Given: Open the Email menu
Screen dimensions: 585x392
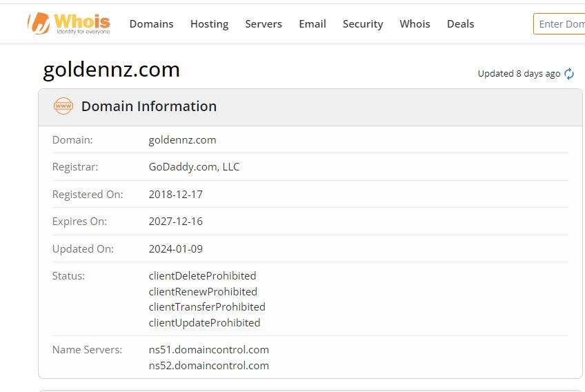Looking at the screenshot, I should click(313, 24).
